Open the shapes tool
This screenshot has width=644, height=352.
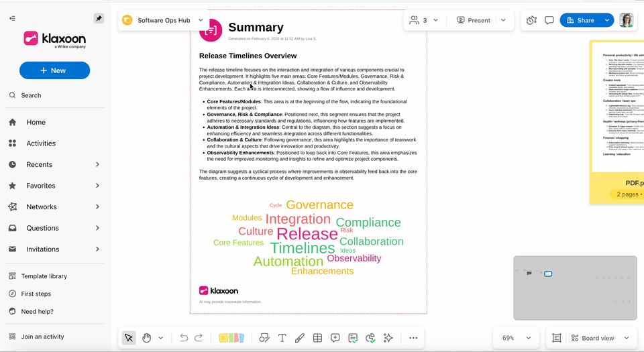pyautogui.click(x=264, y=338)
